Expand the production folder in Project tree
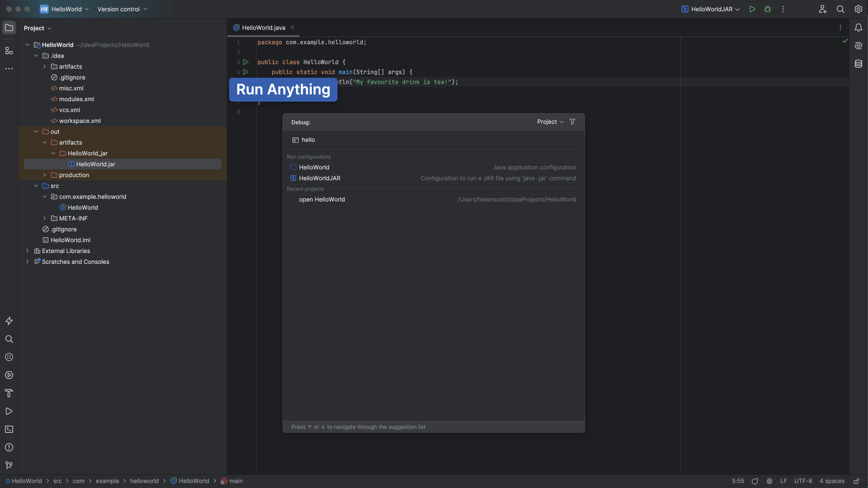This screenshot has height=488, width=868. [45, 175]
